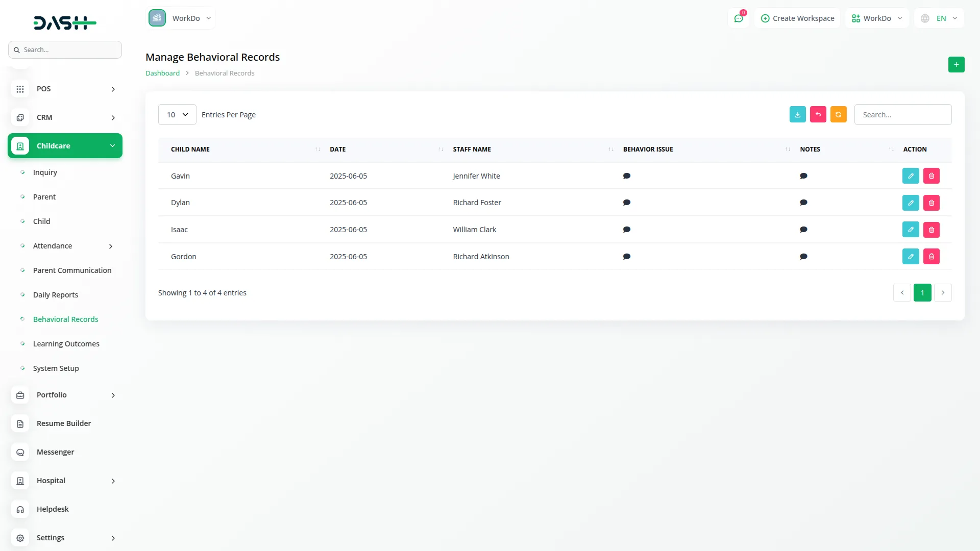The image size is (980, 551).
Task: Click the teal export download icon
Action: coord(797,114)
